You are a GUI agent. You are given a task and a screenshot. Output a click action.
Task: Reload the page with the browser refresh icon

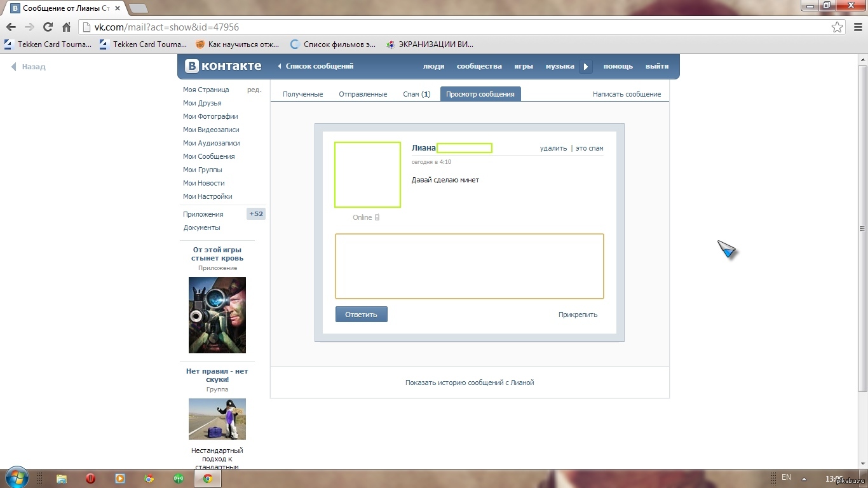coord(48,27)
